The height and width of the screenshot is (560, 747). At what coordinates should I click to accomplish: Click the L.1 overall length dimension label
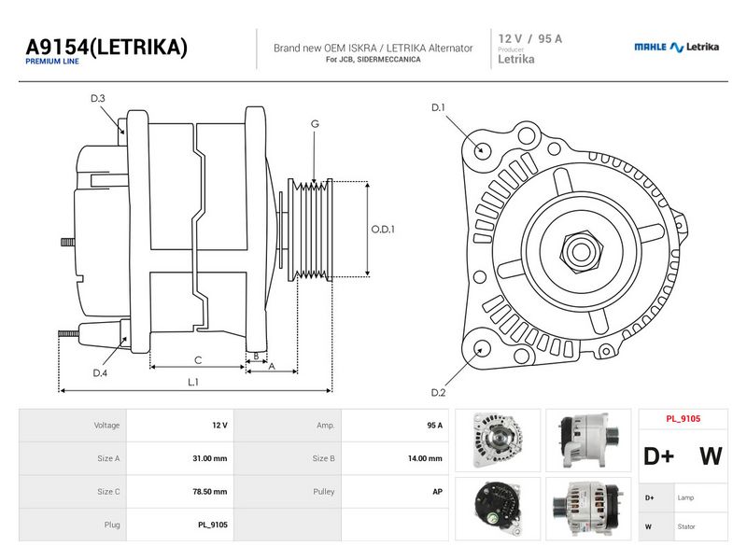click(x=192, y=382)
